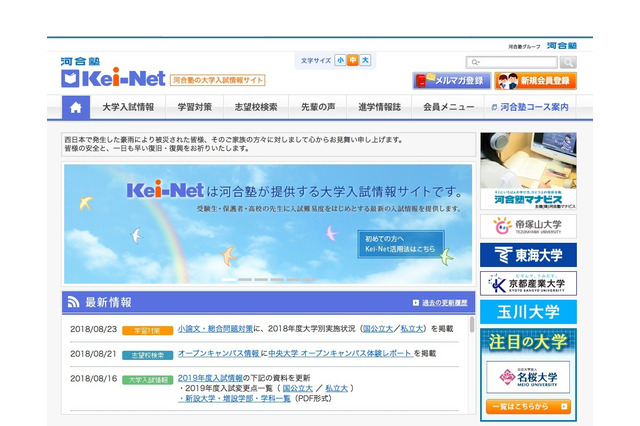Click the 2018/08/21 date text
The image size is (640, 426).
coord(93,354)
